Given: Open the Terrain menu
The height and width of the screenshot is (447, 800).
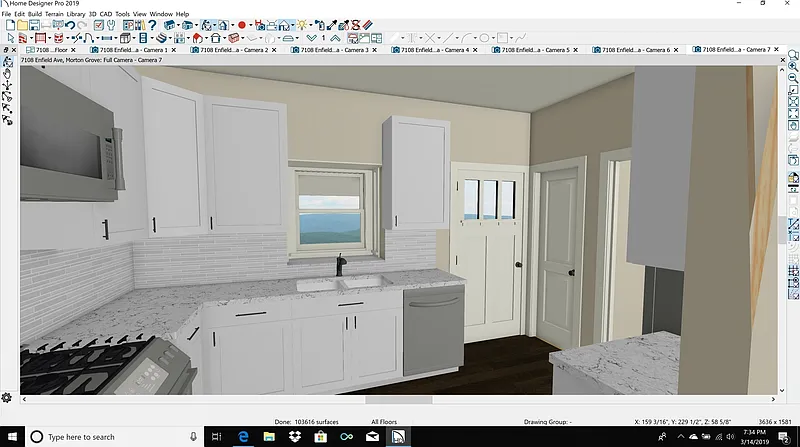Looking at the screenshot, I should pos(54,14).
